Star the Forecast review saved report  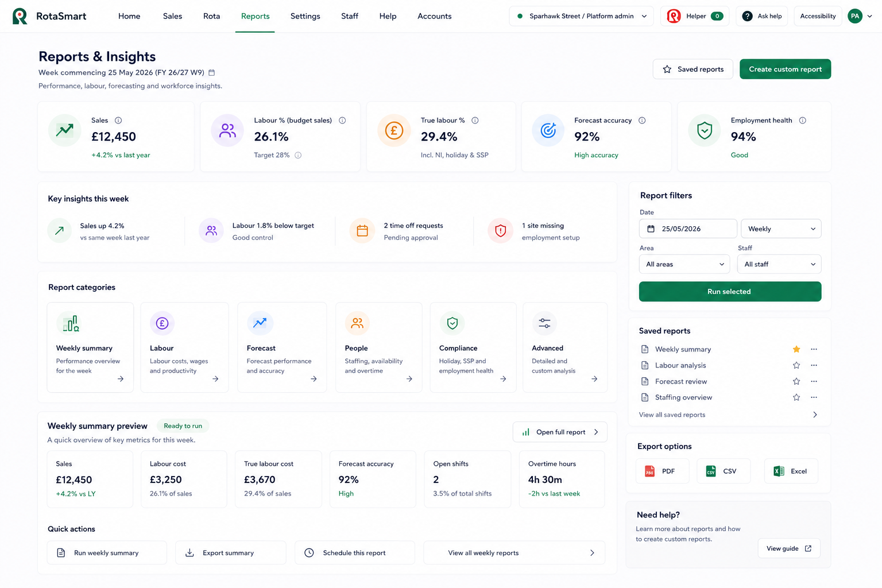point(796,381)
